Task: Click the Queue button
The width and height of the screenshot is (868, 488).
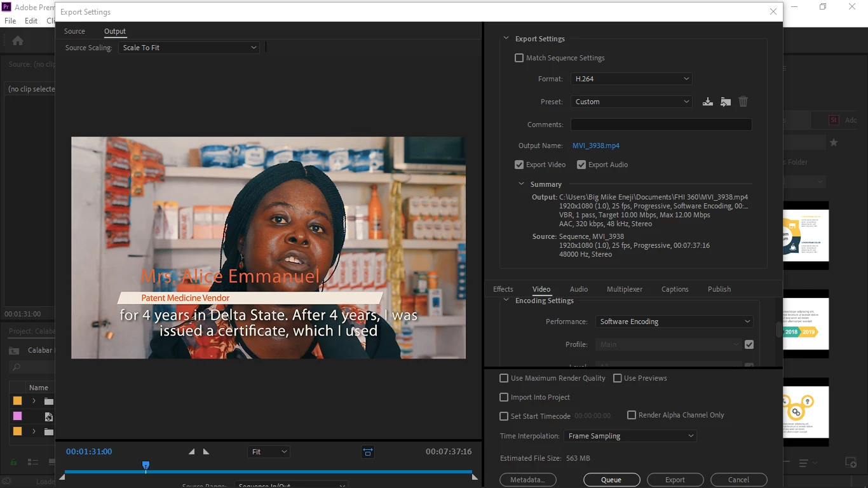Action: (x=611, y=480)
